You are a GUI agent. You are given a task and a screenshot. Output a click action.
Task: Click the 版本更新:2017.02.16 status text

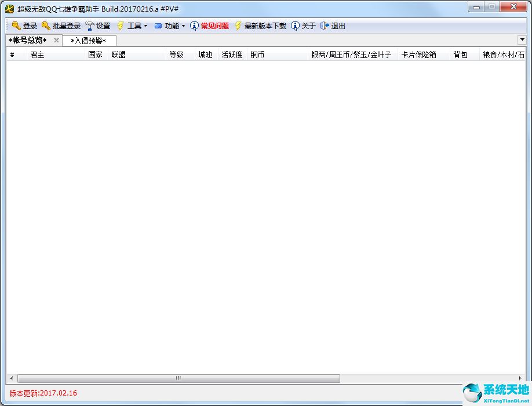tap(43, 393)
